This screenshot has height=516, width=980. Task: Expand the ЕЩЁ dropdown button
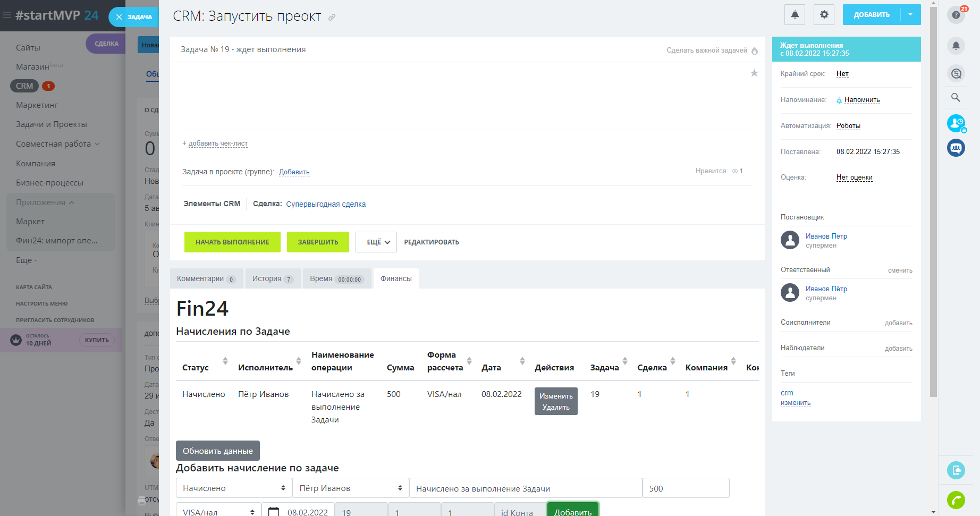pyautogui.click(x=376, y=242)
